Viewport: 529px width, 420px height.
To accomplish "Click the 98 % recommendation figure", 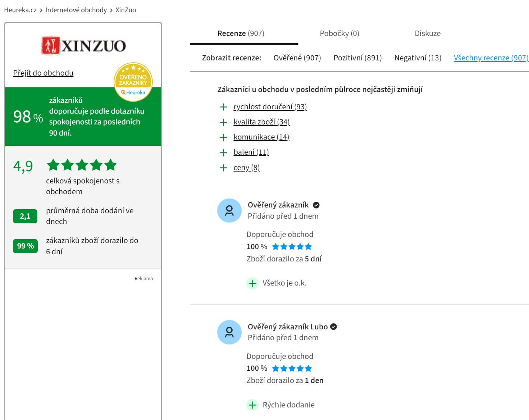I will point(28,117).
